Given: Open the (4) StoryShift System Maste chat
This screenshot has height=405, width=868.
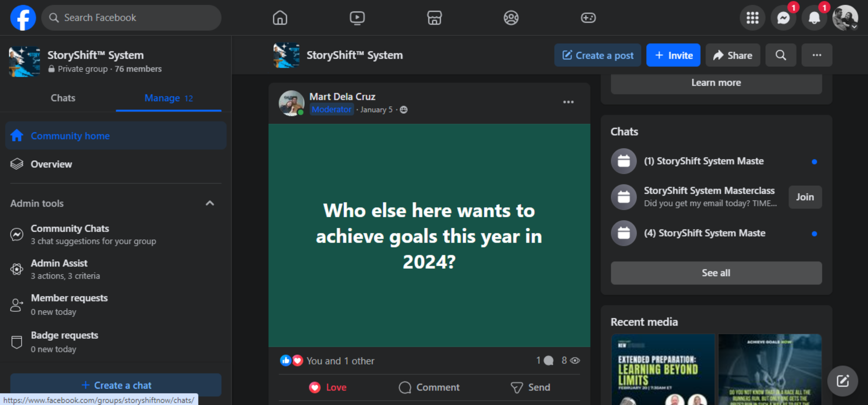Looking at the screenshot, I should point(716,233).
